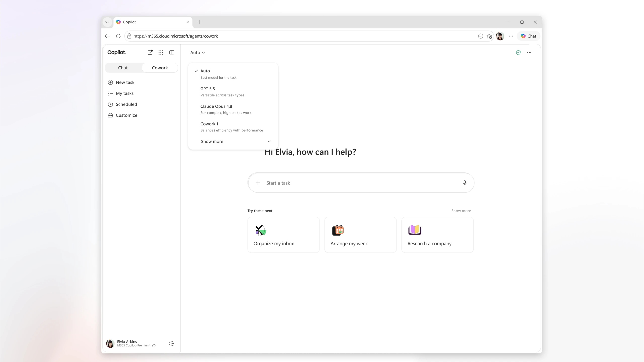This screenshot has width=644, height=362.
Task: Click the Arrange my week calendar icon
Action: 338,230
